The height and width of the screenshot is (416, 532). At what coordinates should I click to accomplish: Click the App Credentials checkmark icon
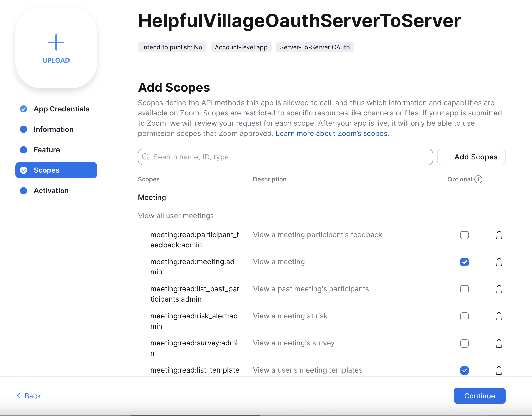24,109
